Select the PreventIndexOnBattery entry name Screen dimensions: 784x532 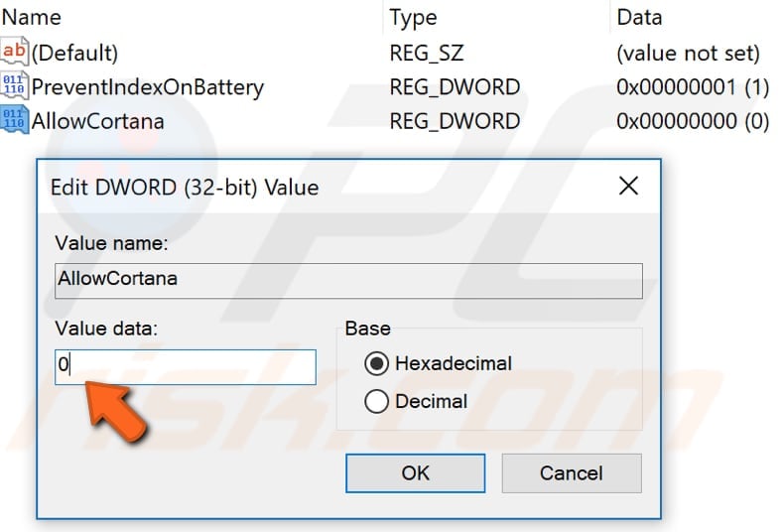tap(148, 87)
